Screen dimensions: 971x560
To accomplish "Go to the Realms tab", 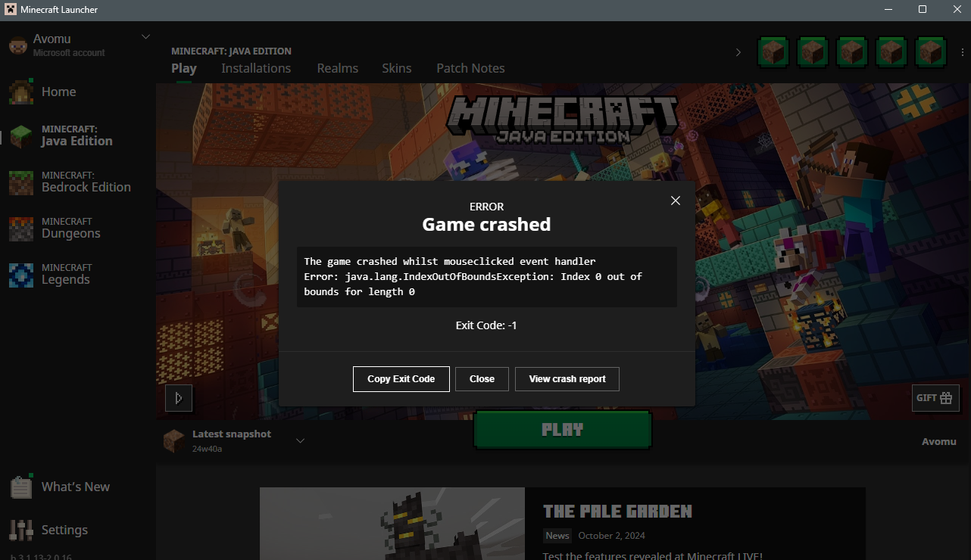I will tap(338, 68).
